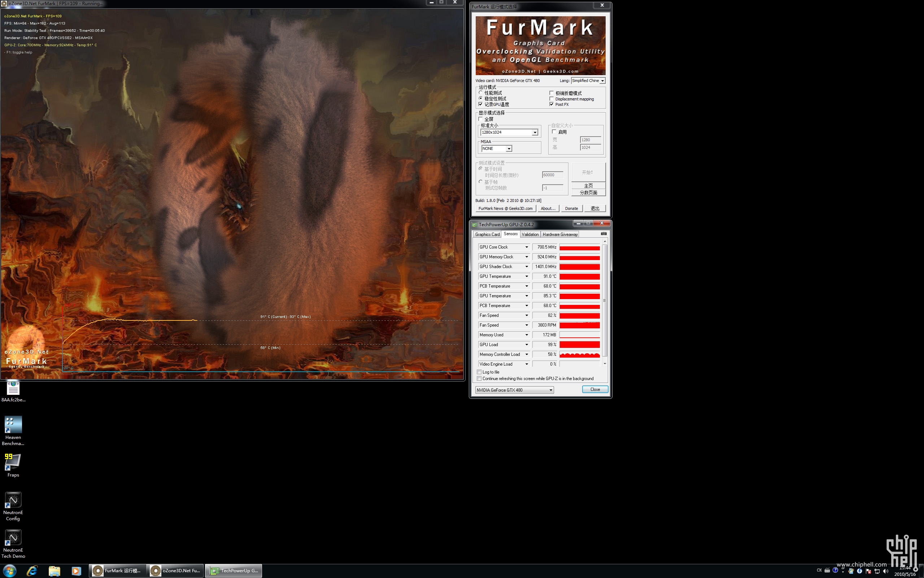Switch to the Sensors tab

click(x=510, y=234)
